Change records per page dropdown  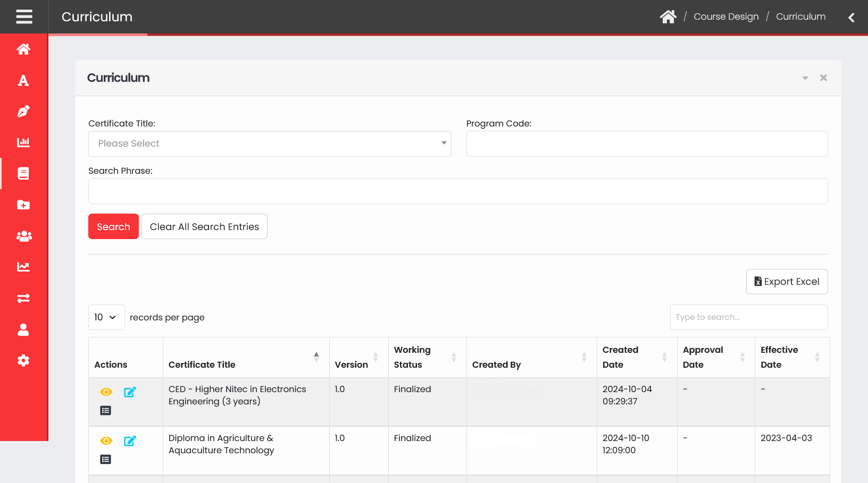point(106,317)
